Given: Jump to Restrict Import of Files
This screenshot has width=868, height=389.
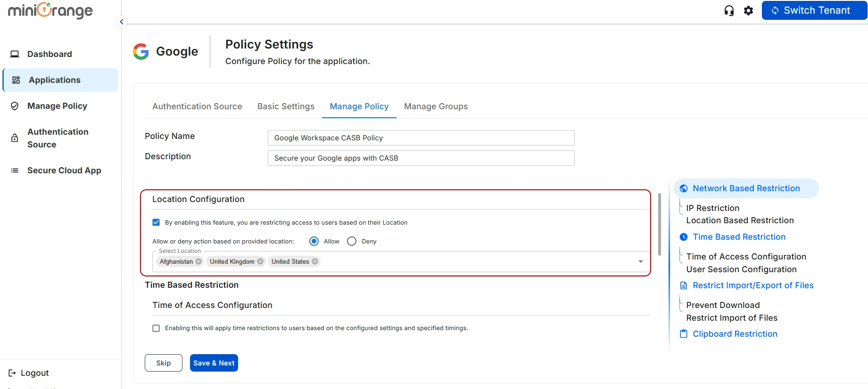Looking at the screenshot, I should tap(732, 318).
